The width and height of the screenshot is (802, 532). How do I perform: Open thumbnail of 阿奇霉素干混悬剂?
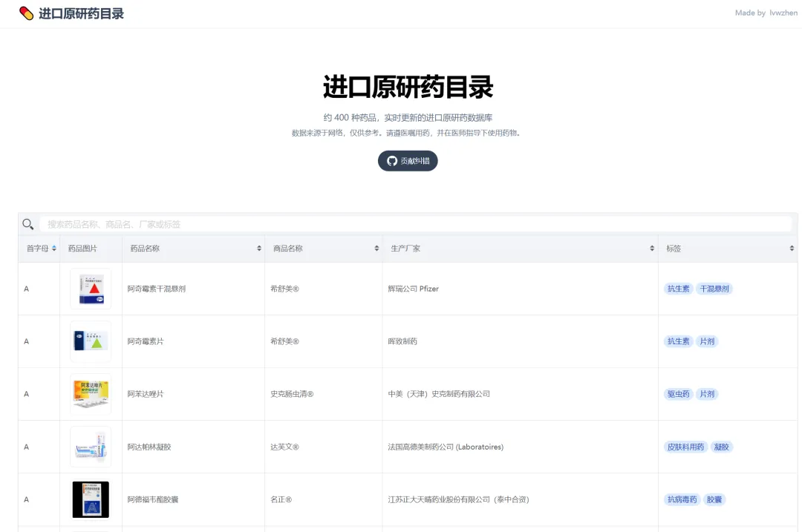pyautogui.click(x=91, y=289)
